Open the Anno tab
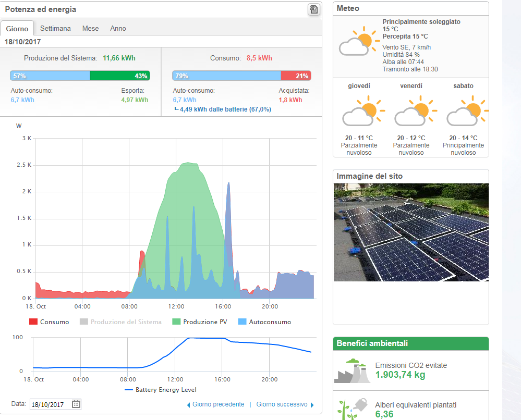521x420 pixels. pos(118,28)
